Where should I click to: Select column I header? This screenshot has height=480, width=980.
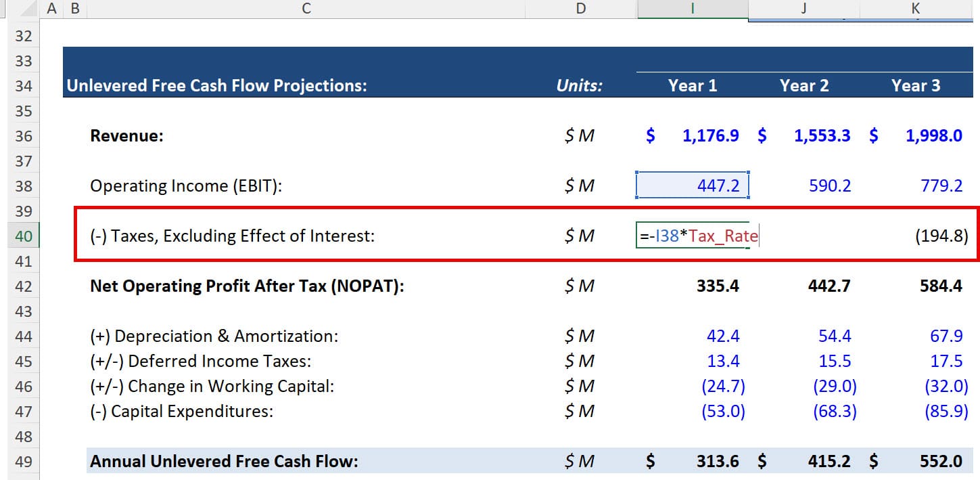pos(691,8)
